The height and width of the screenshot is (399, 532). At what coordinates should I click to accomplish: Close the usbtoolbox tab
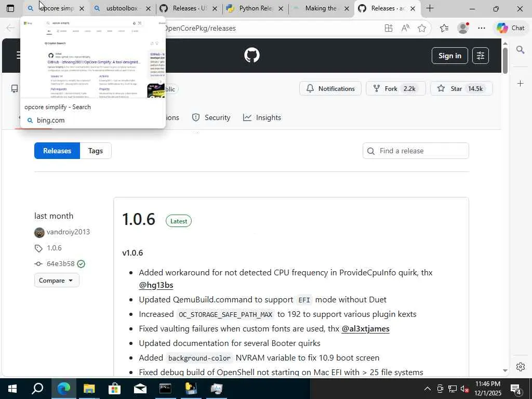coord(148,8)
